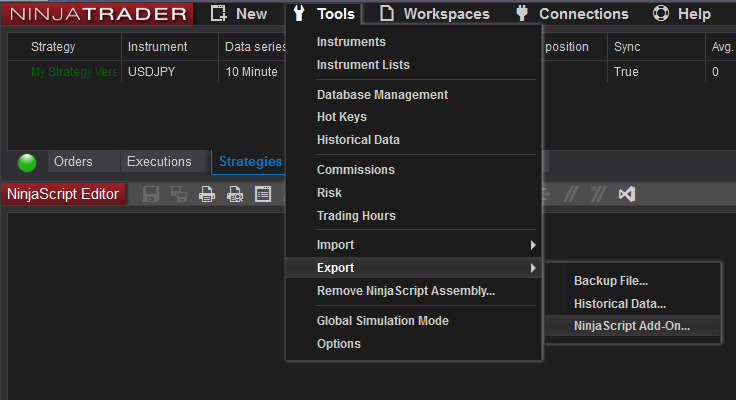Open the Help menu

click(682, 14)
